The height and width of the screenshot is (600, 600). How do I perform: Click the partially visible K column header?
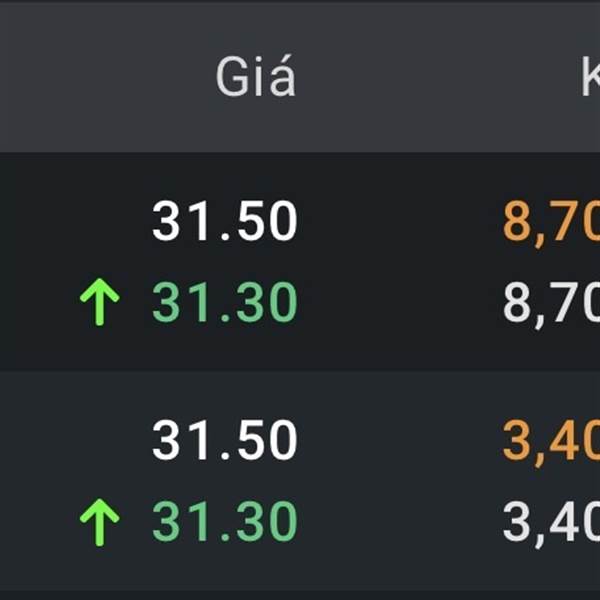[590, 78]
